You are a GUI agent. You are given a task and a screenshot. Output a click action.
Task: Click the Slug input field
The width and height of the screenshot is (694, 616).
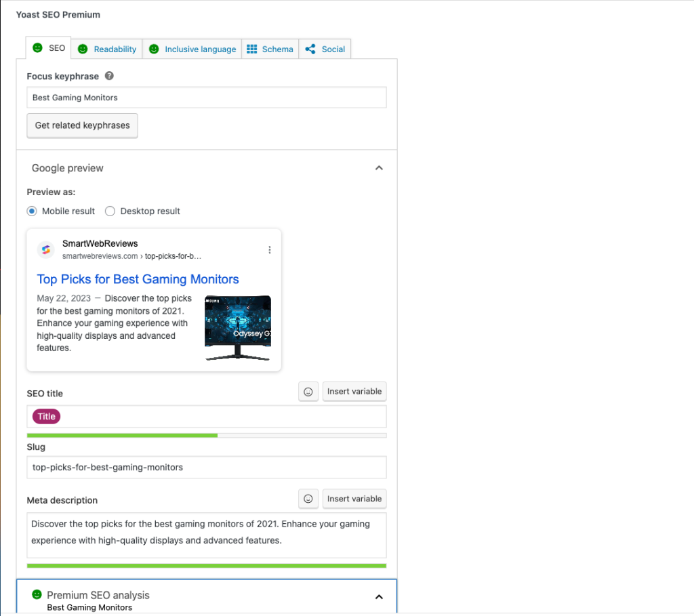coord(207,467)
